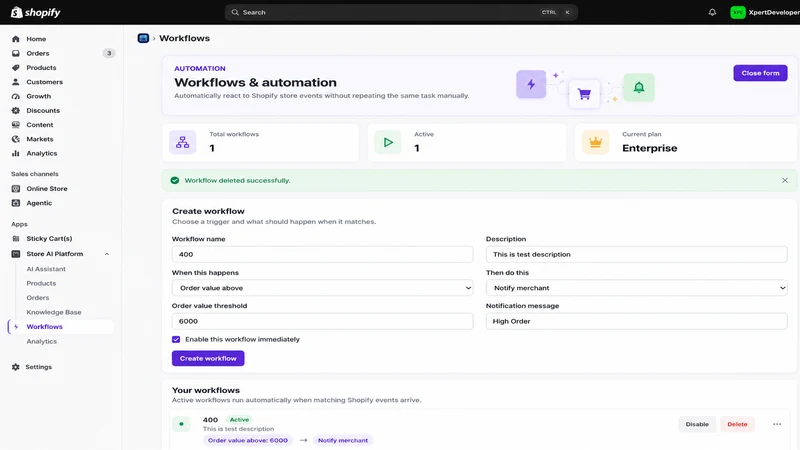Toggle Enable this workflow immediately checkbox
The width and height of the screenshot is (800, 450).
click(x=176, y=339)
